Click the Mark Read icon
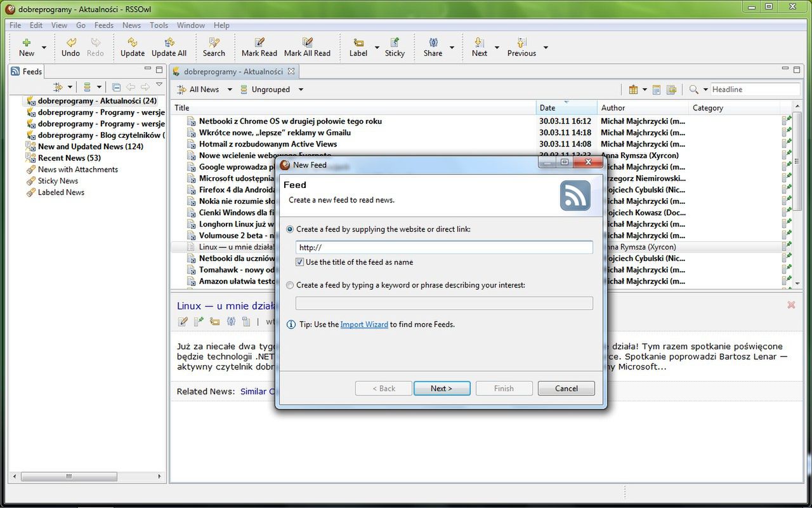Screen dimensions: 812x508 click(x=259, y=43)
